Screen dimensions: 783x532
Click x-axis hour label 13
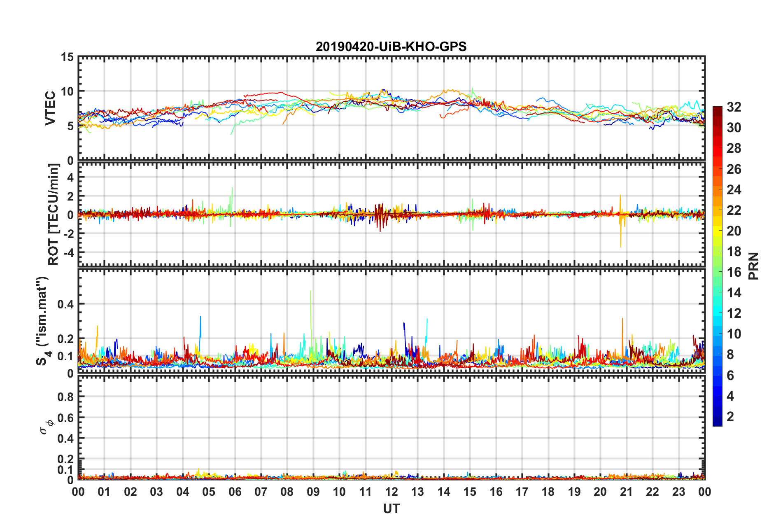(x=417, y=492)
